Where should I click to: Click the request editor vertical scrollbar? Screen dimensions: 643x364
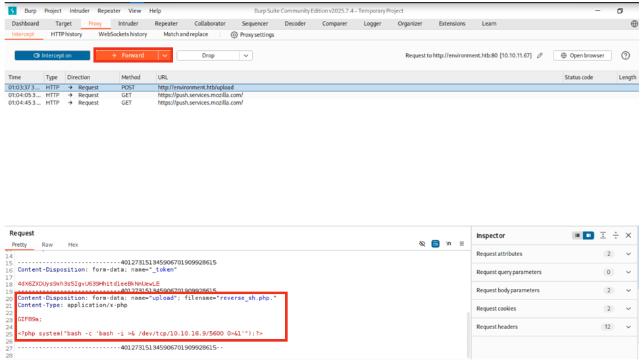[469, 334]
